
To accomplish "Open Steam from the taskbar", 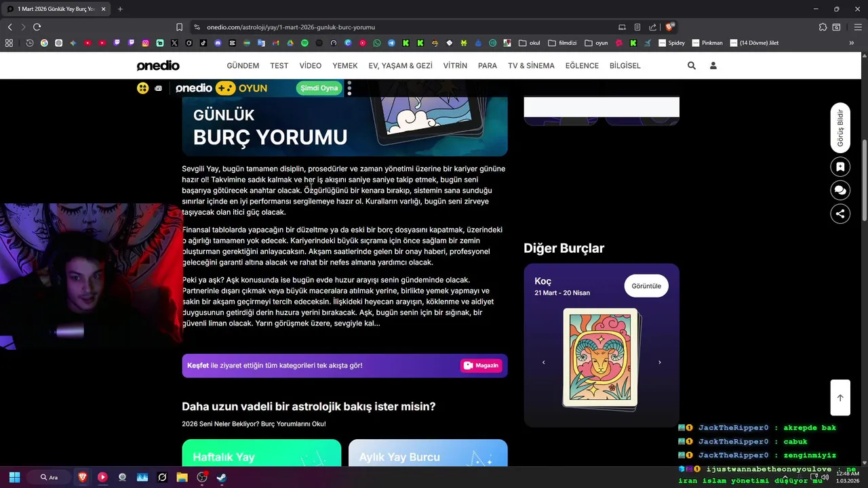I will coord(221,477).
